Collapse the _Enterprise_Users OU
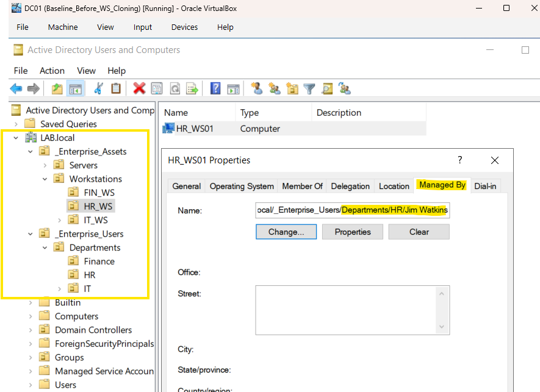The width and height of the screenshot is (540, 392). click(x=31, y=234)
